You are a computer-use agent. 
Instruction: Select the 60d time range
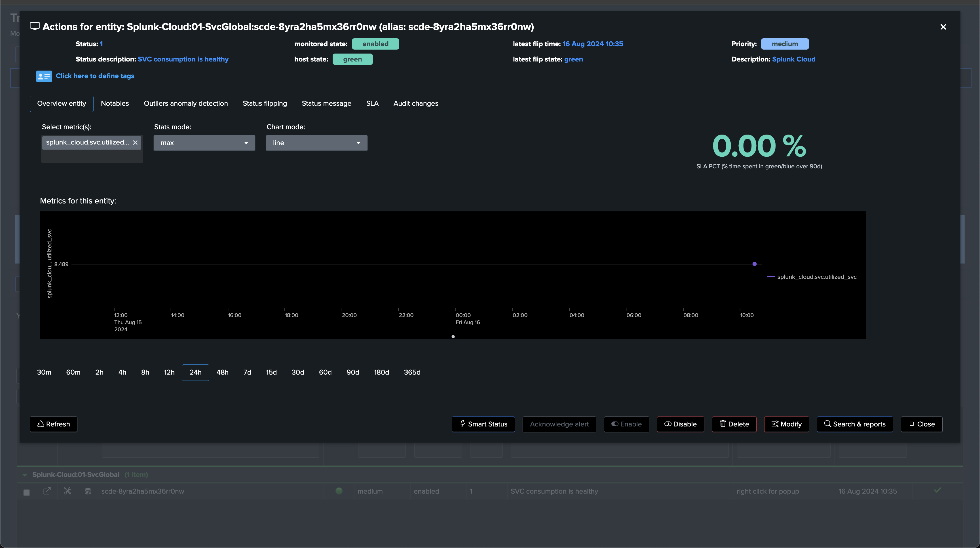coord(325,372)
